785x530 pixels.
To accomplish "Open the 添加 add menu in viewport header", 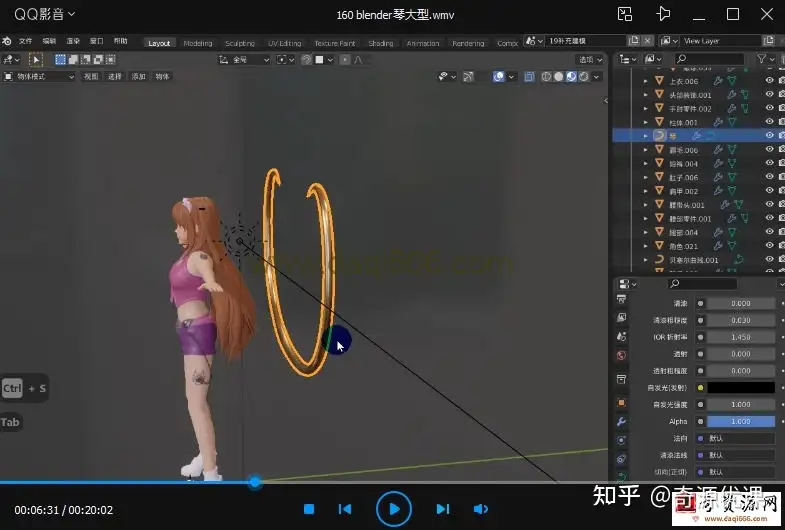I will click(138, 77).
